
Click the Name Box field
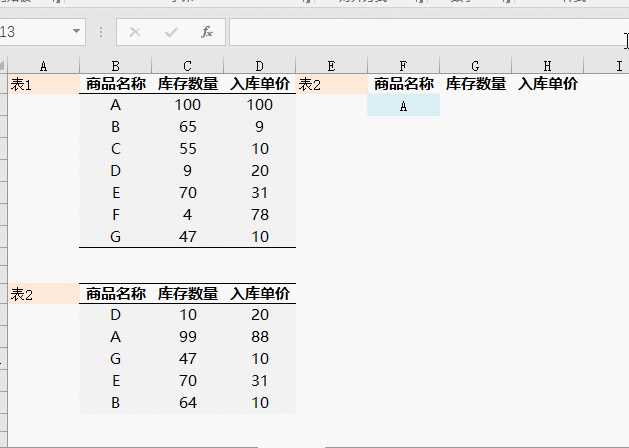pyautogui.click(x=35, y=32)
